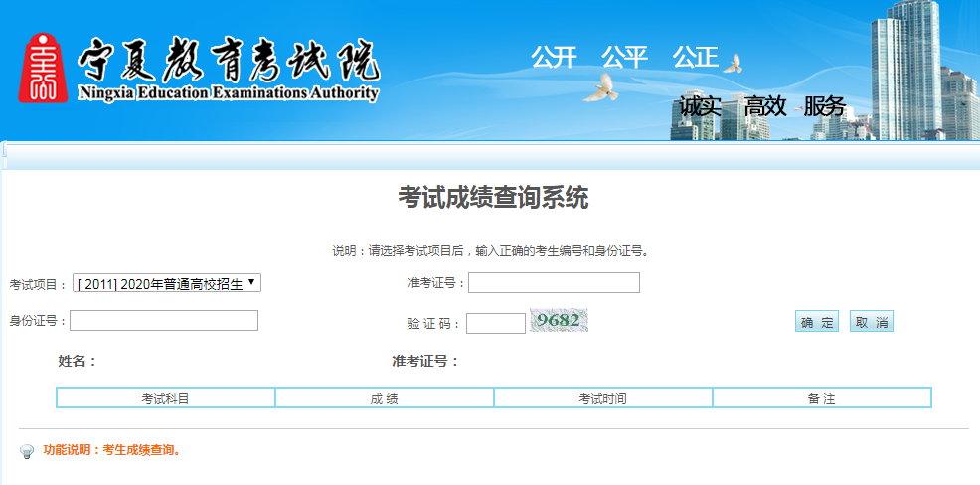Click the 成绩 column header
Image resolution: width=980 pixels, height=485 pixels.
(x=384, y=398)
